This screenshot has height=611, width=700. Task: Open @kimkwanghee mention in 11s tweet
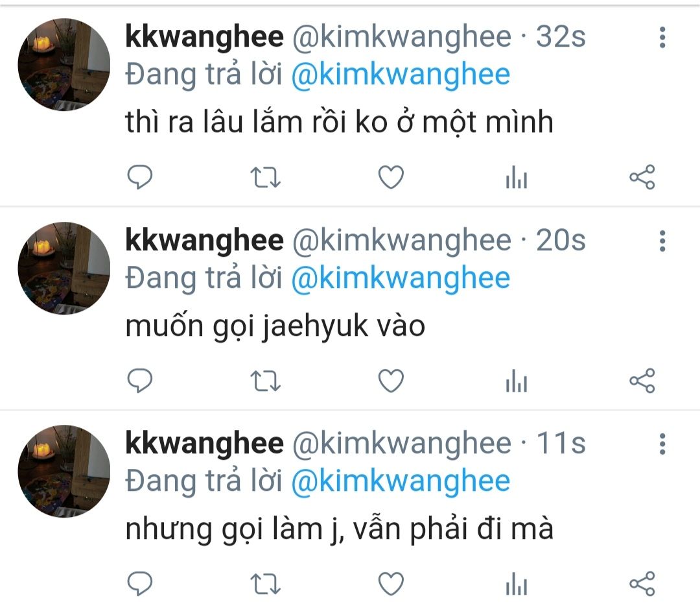point(401,481)
